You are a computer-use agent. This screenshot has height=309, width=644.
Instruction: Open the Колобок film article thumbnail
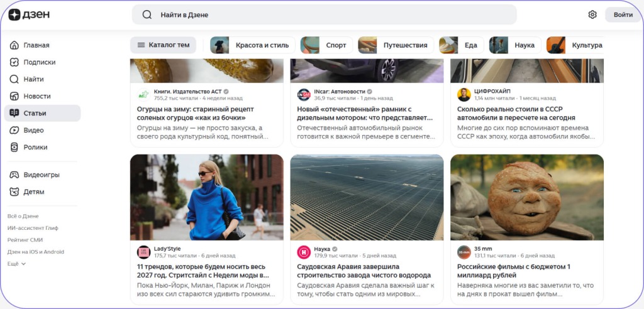[x=527, y=197]
